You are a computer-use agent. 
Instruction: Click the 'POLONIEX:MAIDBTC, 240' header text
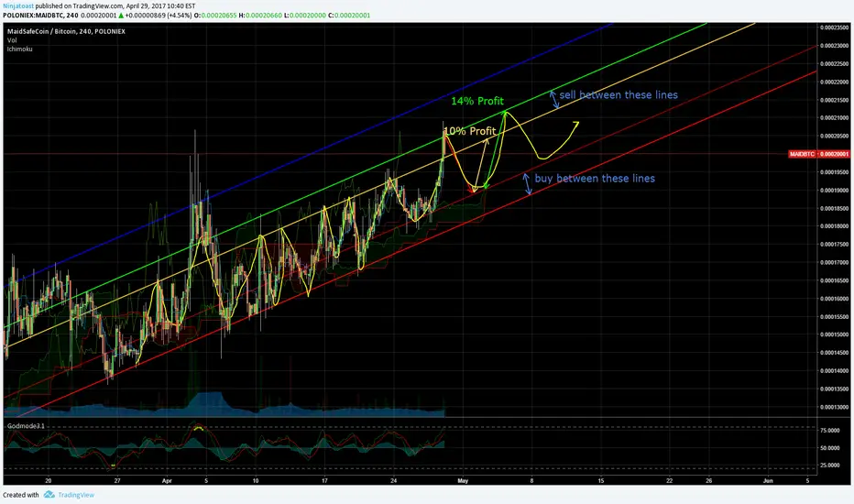[x=41, y=16]
